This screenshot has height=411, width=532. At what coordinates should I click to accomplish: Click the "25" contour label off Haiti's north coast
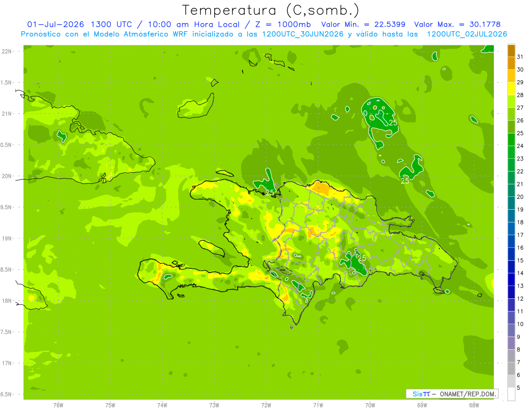(270, 192)
